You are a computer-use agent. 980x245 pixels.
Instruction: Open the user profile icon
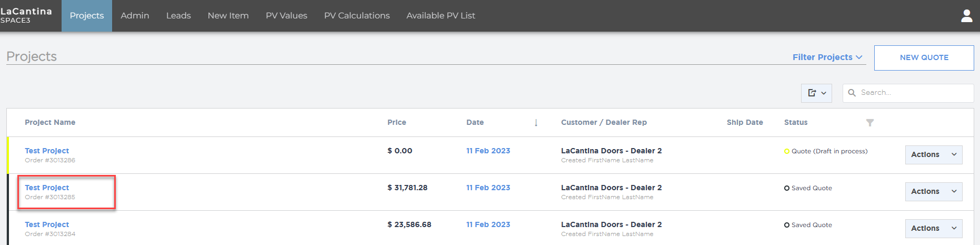[967, 16]
